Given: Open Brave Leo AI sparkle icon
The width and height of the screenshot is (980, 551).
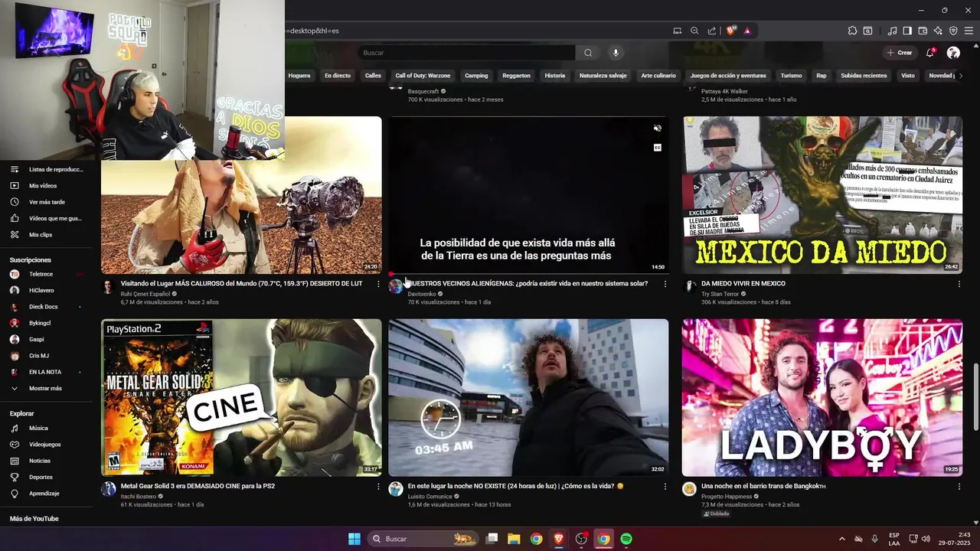Looking at the screenshot, I should click(x=938, y=31).
